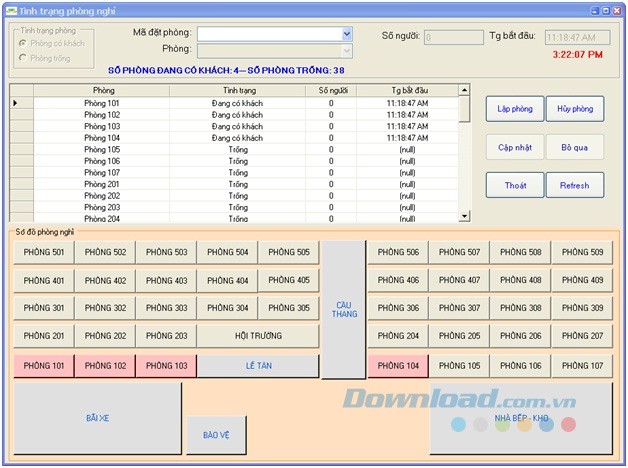Screen dimensions: 628x468
Task: Click the 'LỄ TÂN' reception block
Action: (x=257, y=366)
